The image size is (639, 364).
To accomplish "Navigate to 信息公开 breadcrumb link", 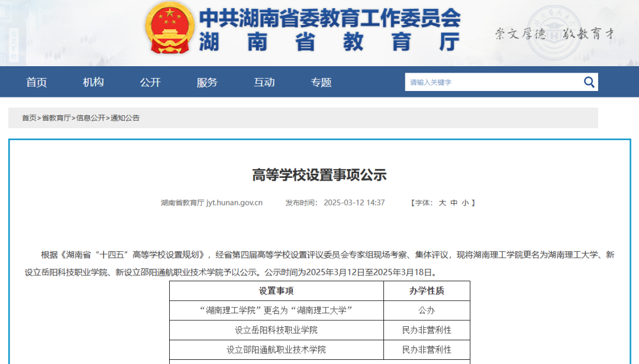I will click(x=91, y=118).
